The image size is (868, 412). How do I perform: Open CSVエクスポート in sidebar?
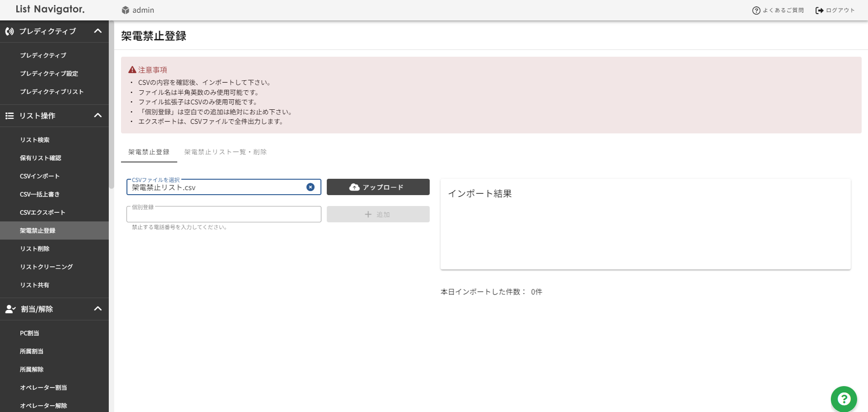54,212
